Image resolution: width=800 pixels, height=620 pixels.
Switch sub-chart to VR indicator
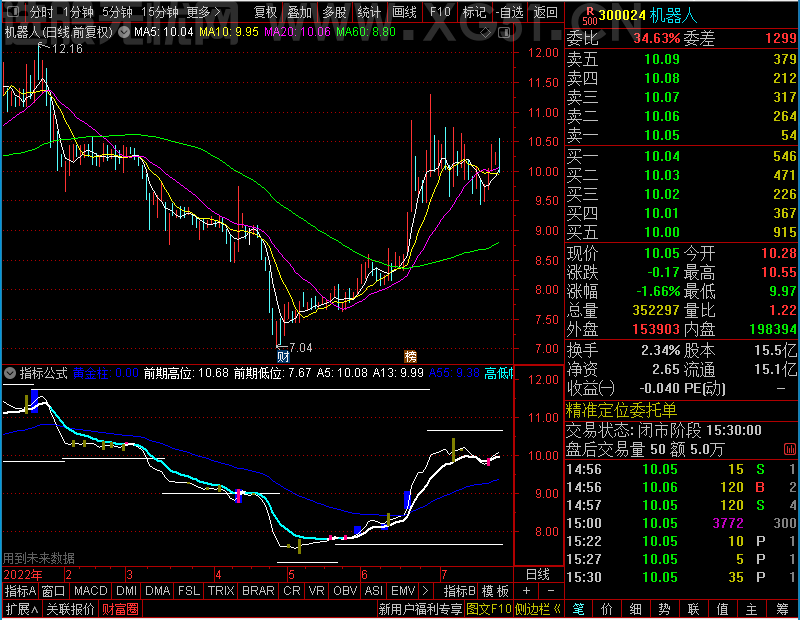click(317, 591)
